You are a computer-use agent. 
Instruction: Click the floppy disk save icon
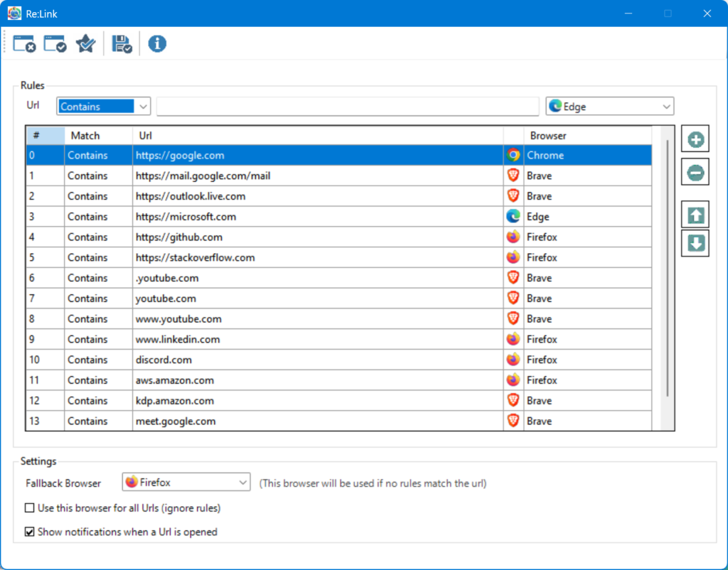click(x=122, y=44)
